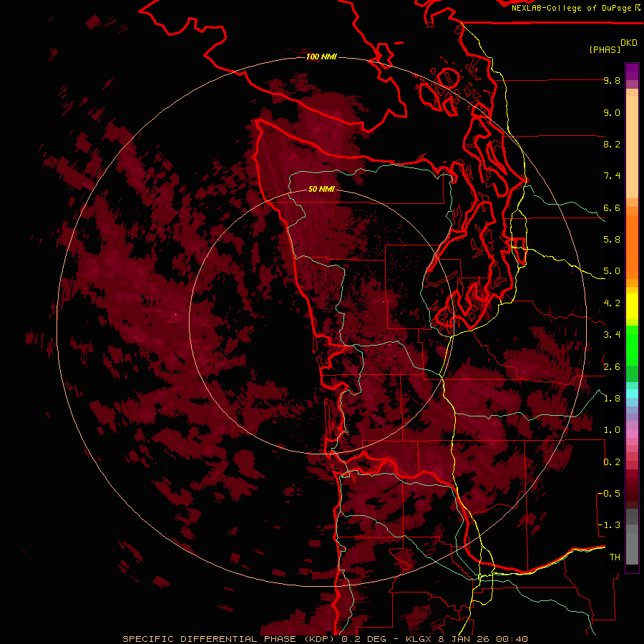Click the TH threshold label on the scale

615,557
